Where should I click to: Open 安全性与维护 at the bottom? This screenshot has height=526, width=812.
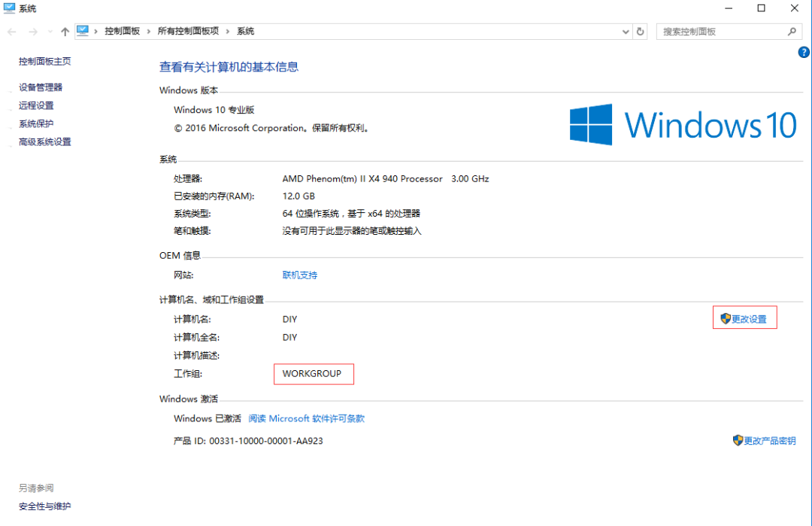44,506
